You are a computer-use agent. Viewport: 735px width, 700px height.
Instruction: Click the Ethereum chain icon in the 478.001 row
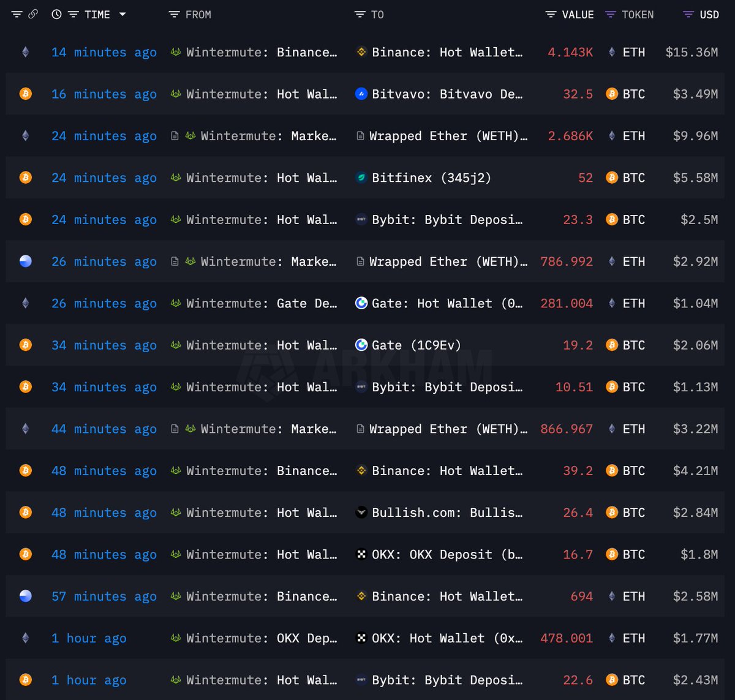pyautogui.click(x=25, y=638)
